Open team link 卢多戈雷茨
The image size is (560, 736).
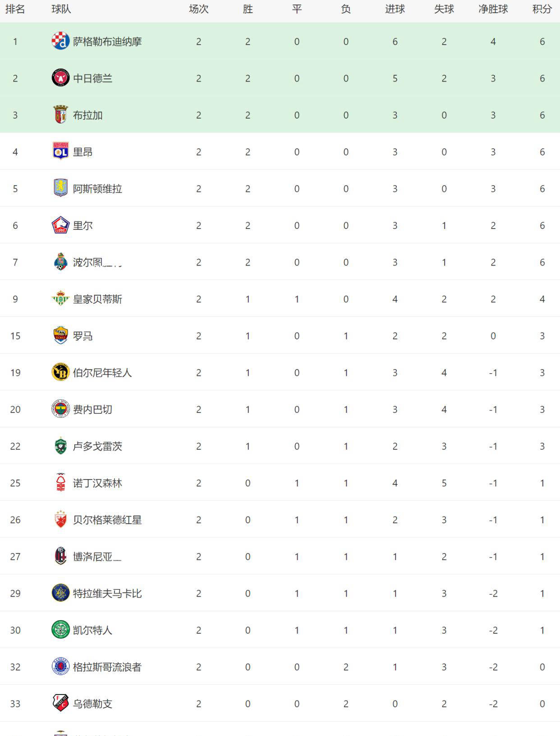97,446
